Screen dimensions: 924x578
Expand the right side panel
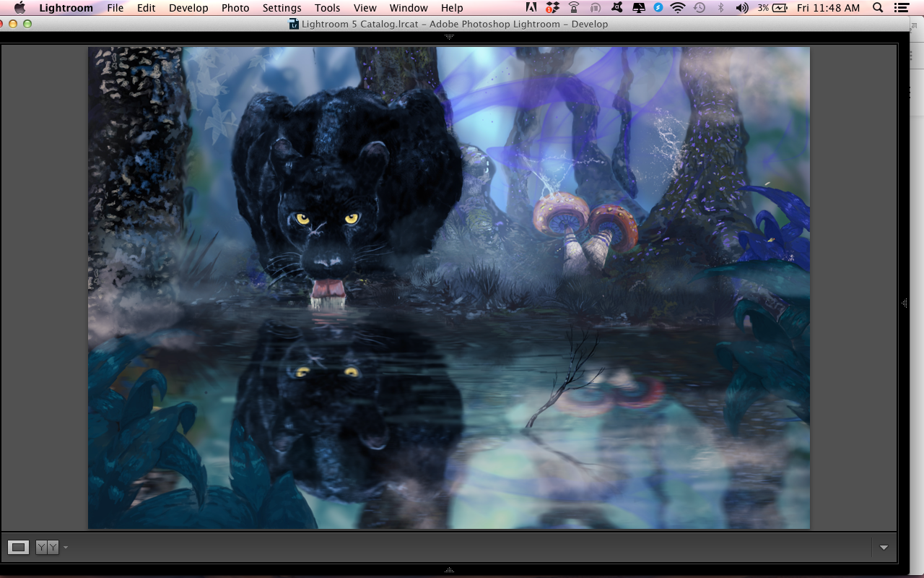(x=905, y=303)
